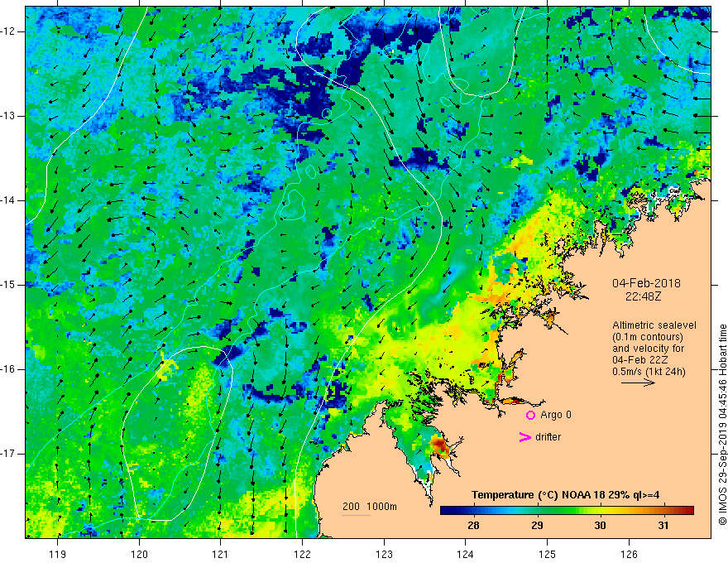Viewport: 728px width, 563px height.
Task: Click the cyan 200m contour legend line
Action: point(356,515)
